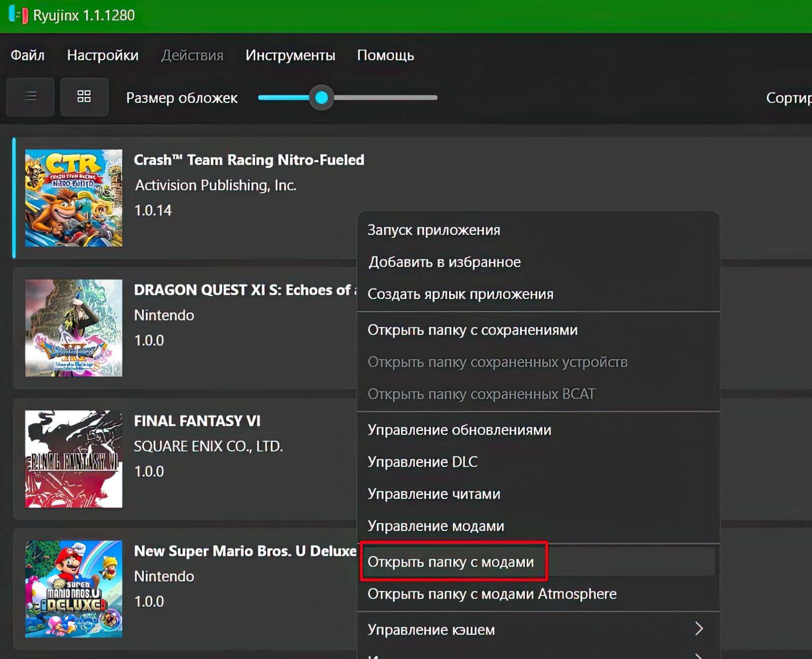Switch to grid view layout
Viewport: 812px width, 659px height.
point(84,96)
